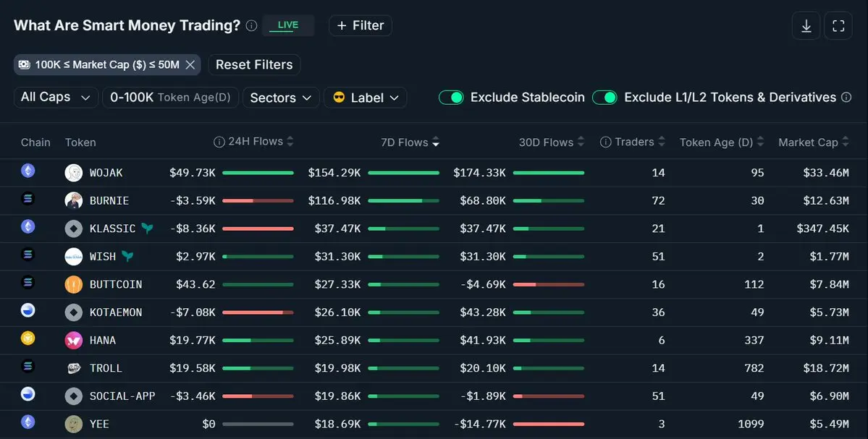The image size is (868, 439).
Task: Click WOJAK's 24H flow bar
Action: (258, 173)
